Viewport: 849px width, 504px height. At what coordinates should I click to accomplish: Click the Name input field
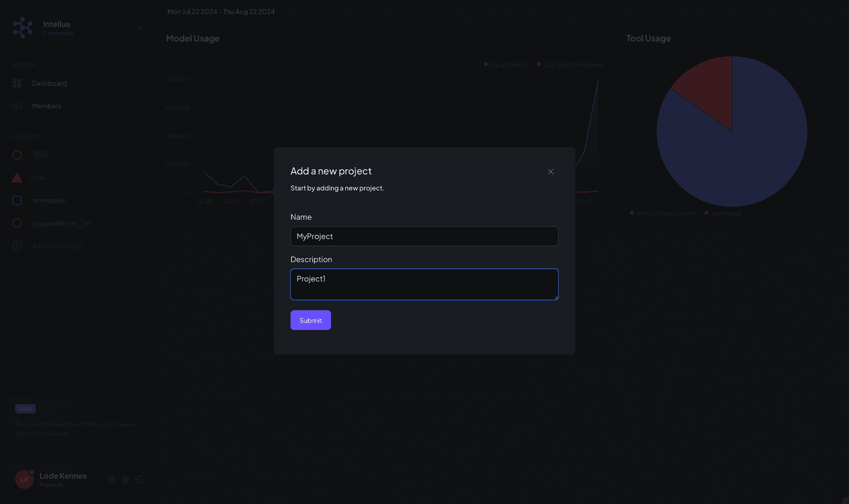[424, 236]
